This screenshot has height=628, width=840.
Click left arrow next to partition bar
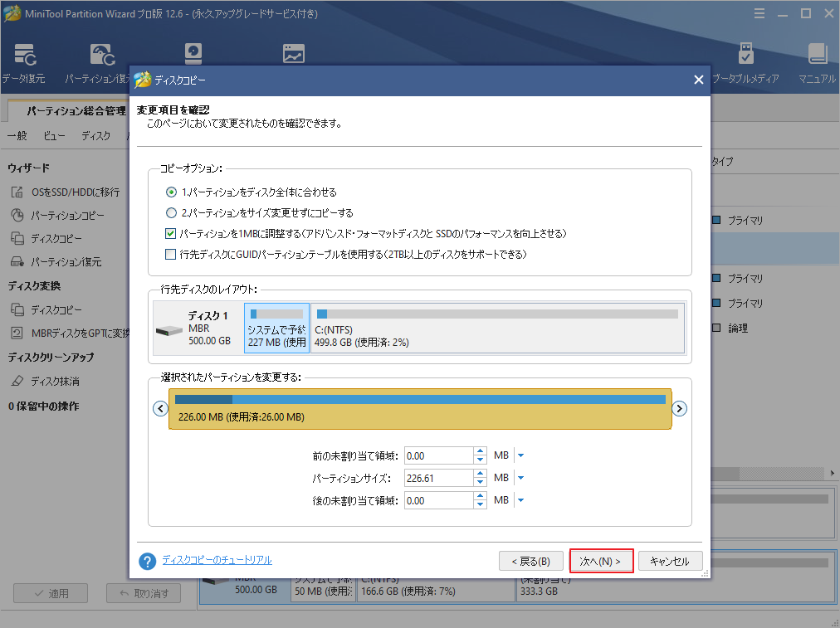160,408
